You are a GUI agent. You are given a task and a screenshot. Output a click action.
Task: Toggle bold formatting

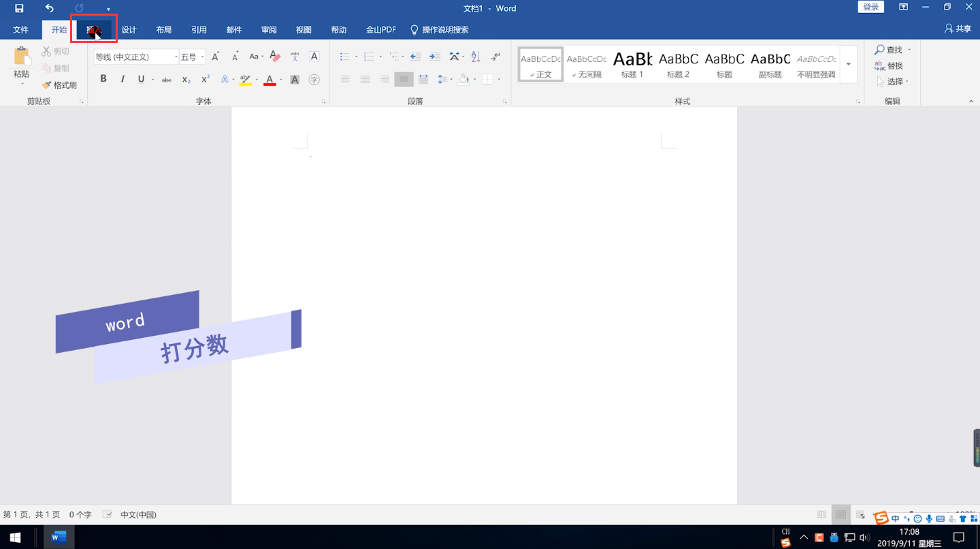point(103,80)
